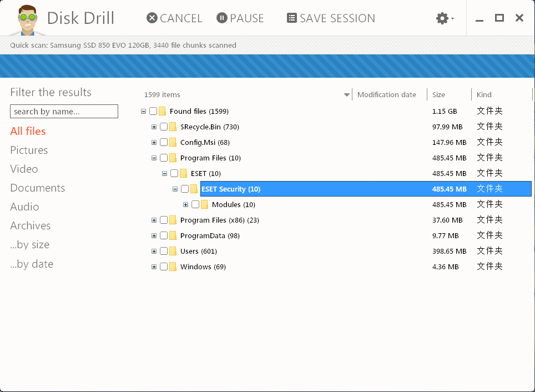Filter results by Audio

click(24, 207)
